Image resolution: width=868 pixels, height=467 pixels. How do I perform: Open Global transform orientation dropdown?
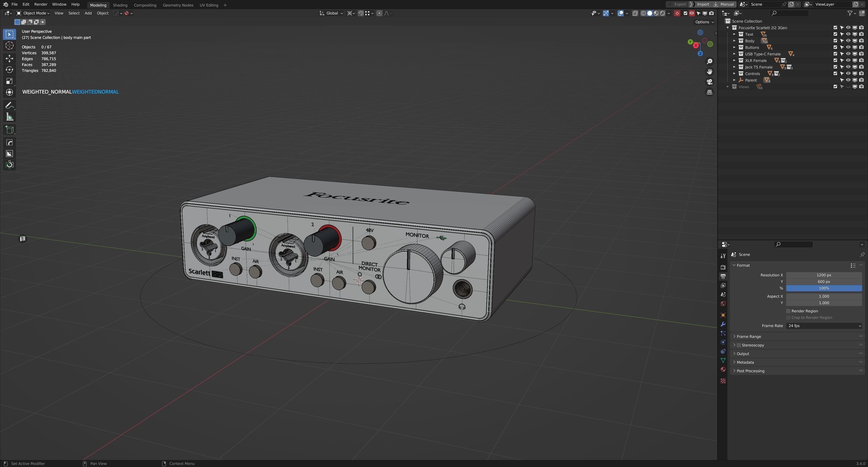[x=331, y=13]
